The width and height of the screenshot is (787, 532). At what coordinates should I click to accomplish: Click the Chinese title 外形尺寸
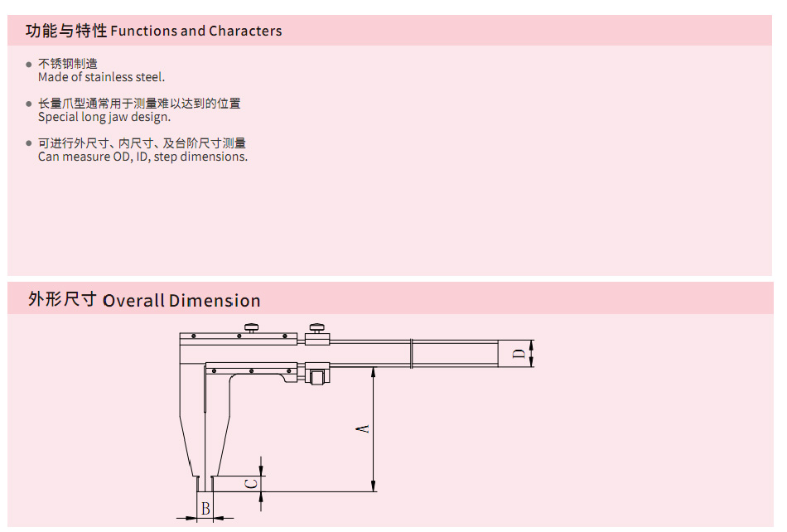[62, 299]
